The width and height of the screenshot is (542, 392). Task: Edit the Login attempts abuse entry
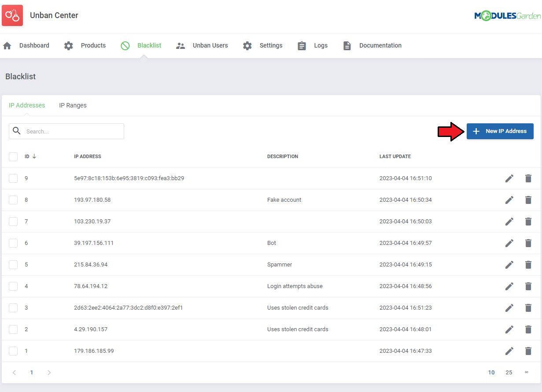[509, 286]
